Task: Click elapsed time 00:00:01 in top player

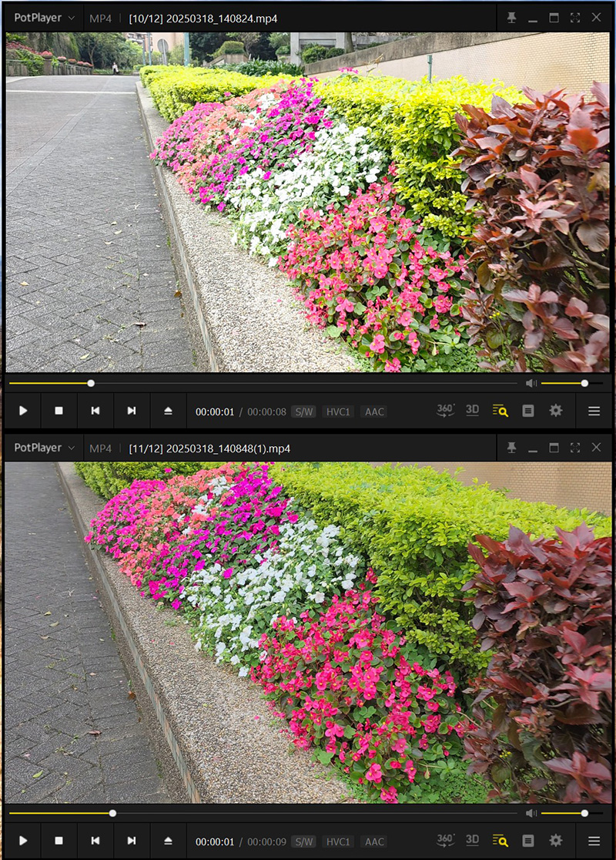Action: click(x=215, y=412)
